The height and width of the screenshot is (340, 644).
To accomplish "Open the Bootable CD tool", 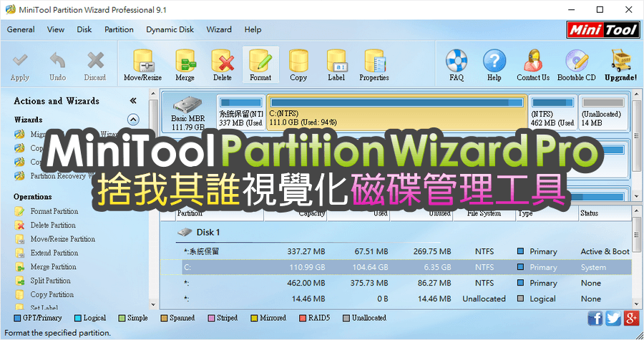I will click(x=576, y=65).
